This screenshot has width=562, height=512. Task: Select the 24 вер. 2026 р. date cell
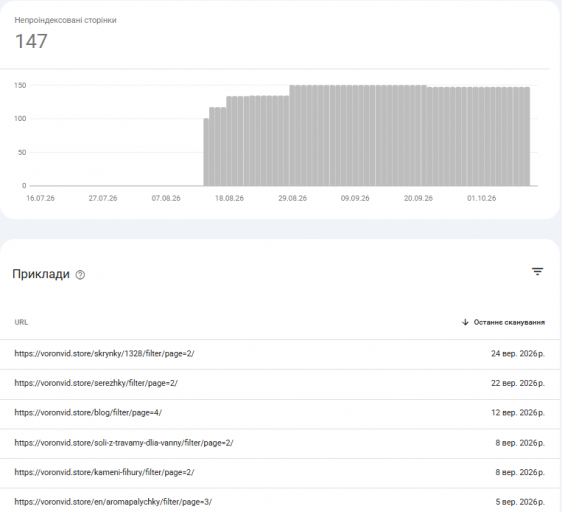pyautogui.click(x=518, y=354)
